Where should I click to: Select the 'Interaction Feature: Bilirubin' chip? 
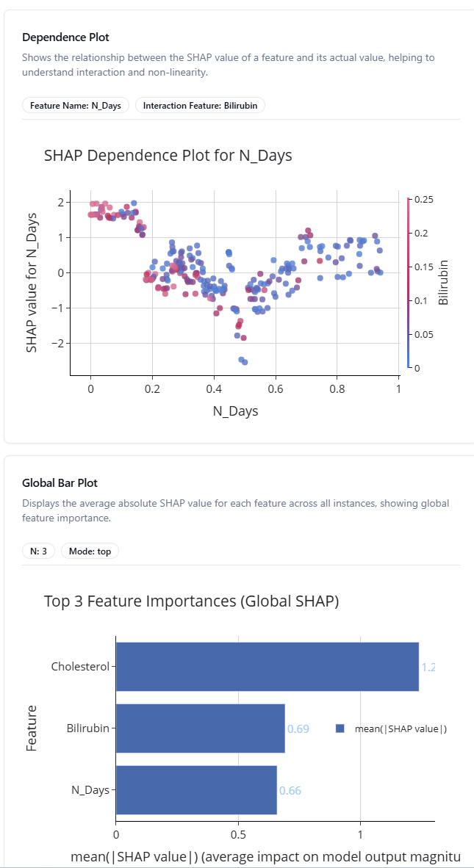click(200, 105)
